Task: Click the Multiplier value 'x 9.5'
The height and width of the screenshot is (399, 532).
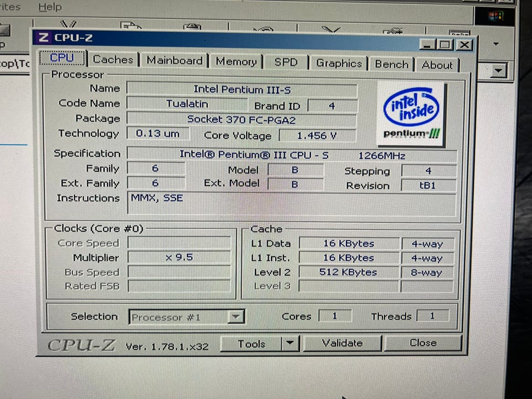Action: pos(179,257)
